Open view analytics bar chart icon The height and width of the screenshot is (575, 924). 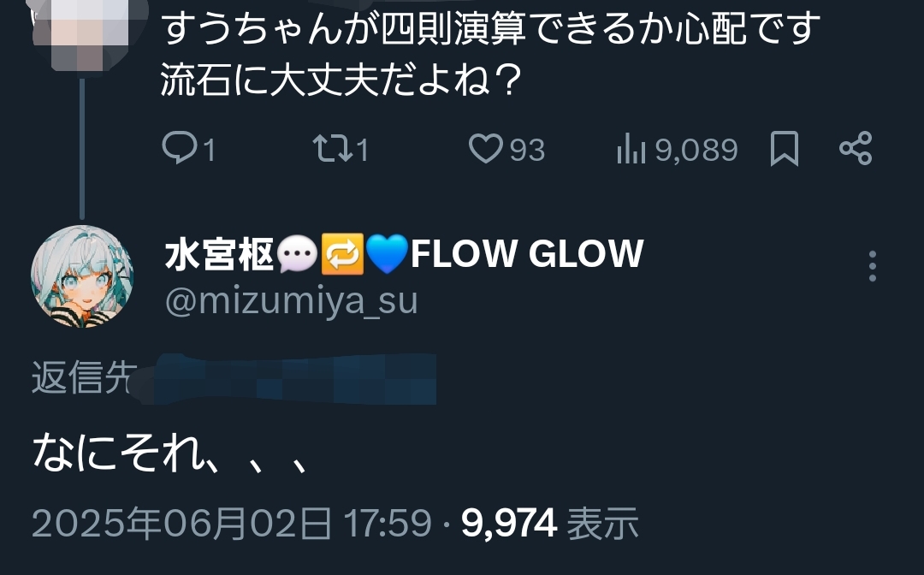[x=631, y=149]
